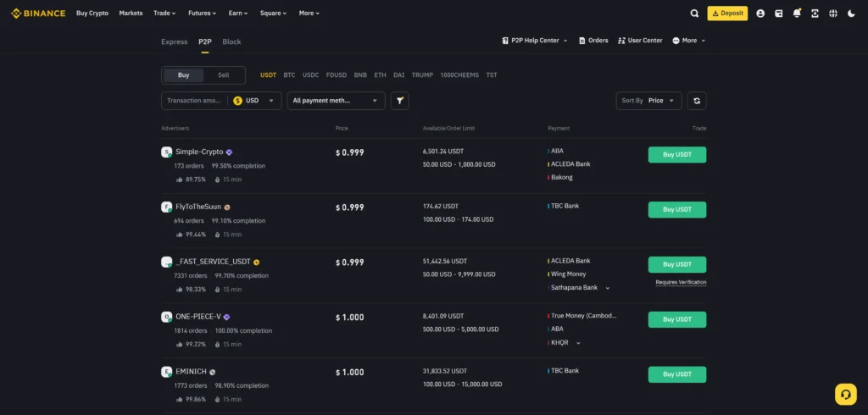Open the Square menu dropdown
868x415 pixels.
coord(274,14)
